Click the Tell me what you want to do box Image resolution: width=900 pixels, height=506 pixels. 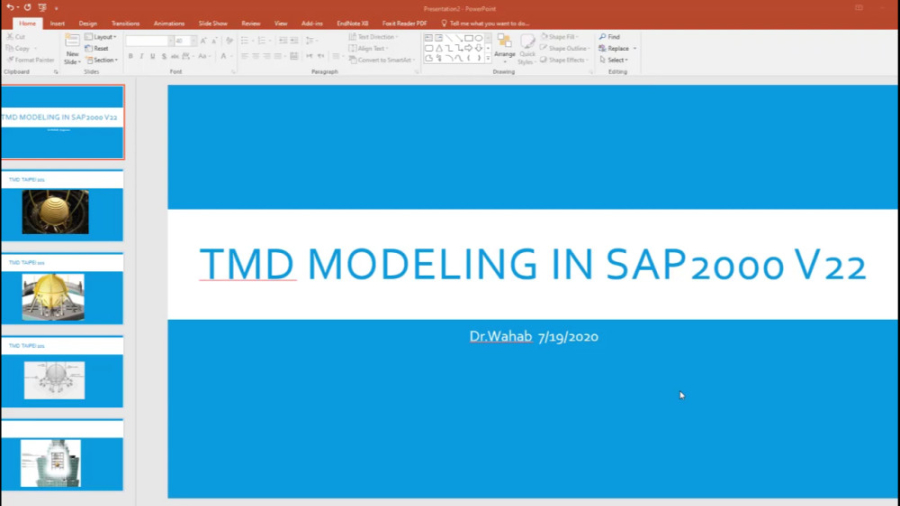tap(485, 24)
